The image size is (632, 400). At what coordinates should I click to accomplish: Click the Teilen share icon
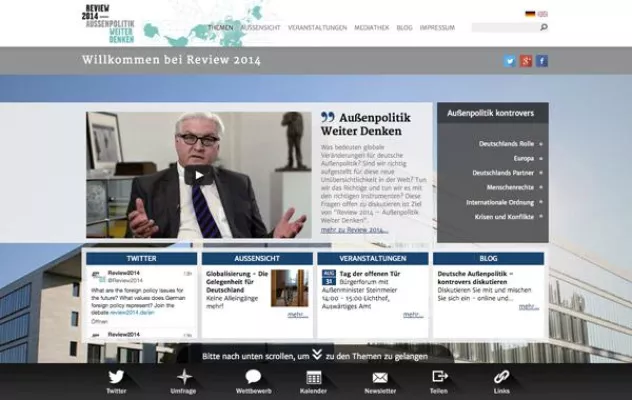[x=439, y=377]
